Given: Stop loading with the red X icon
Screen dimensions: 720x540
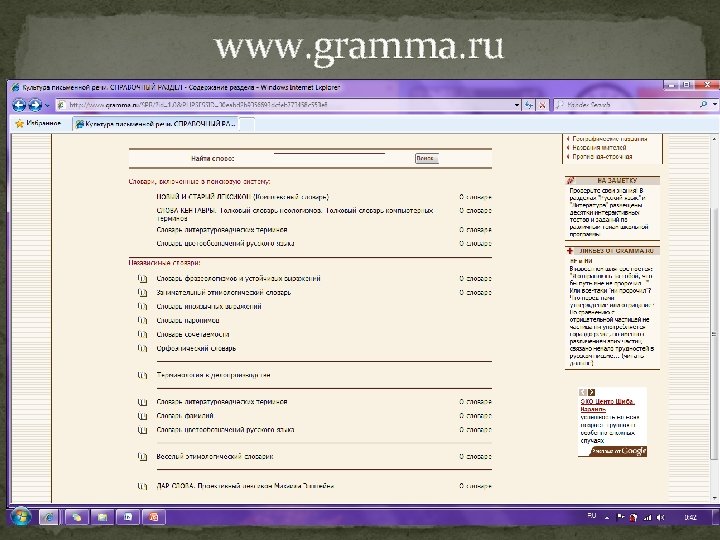Looking at the screenshot, I should click(542, 105).
